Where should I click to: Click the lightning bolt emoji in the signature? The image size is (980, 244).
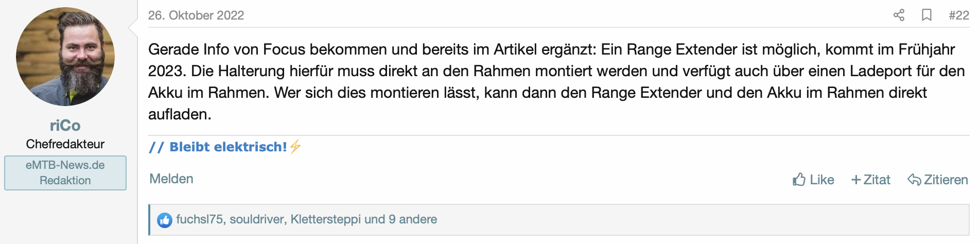click(x=295, y=147)
